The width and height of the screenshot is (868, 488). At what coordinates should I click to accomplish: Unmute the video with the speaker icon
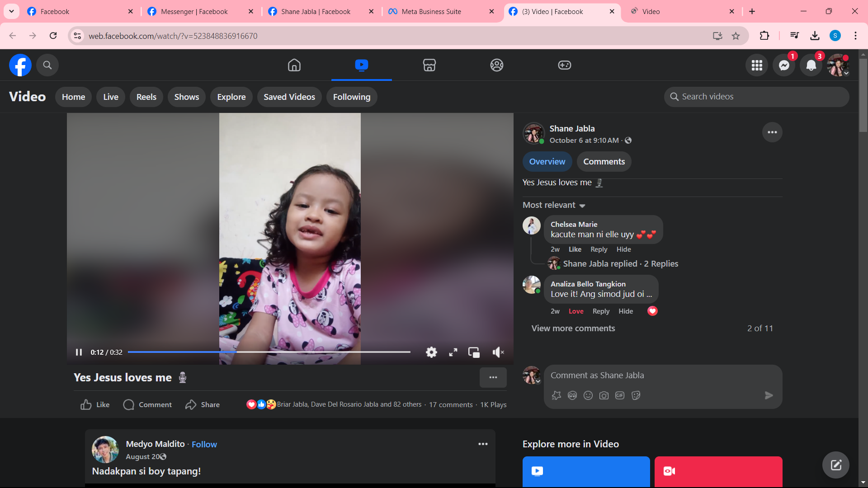498,352
